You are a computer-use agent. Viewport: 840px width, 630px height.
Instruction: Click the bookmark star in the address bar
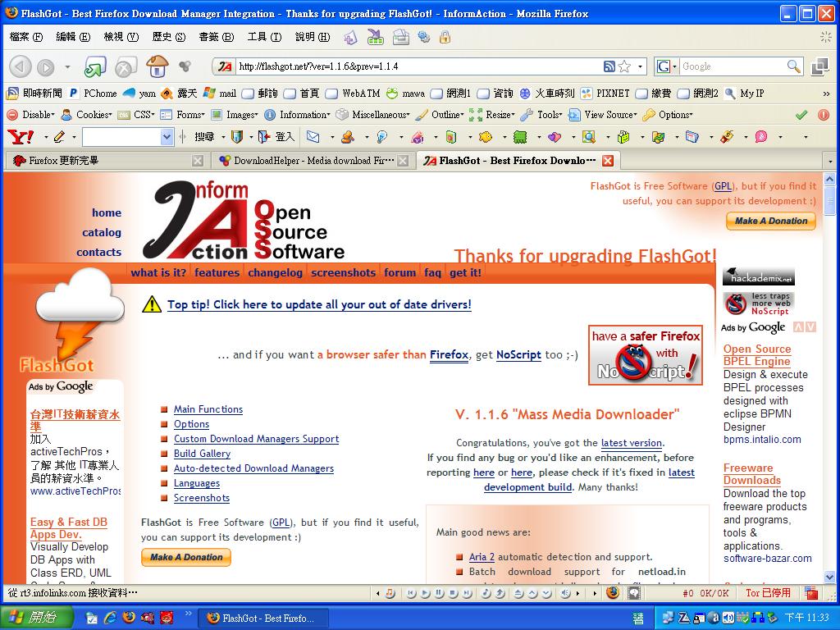coord(625,66)
